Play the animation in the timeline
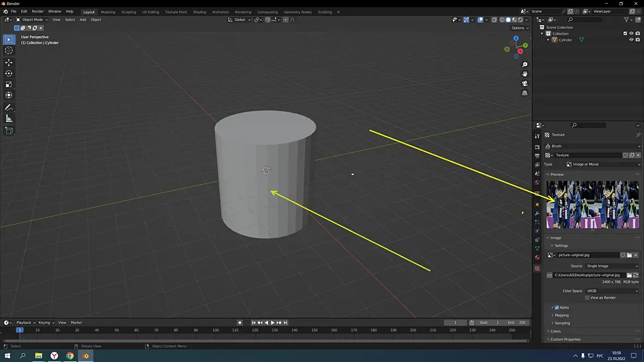The width and height of the screenshot is (644, 362). (272, 323)
